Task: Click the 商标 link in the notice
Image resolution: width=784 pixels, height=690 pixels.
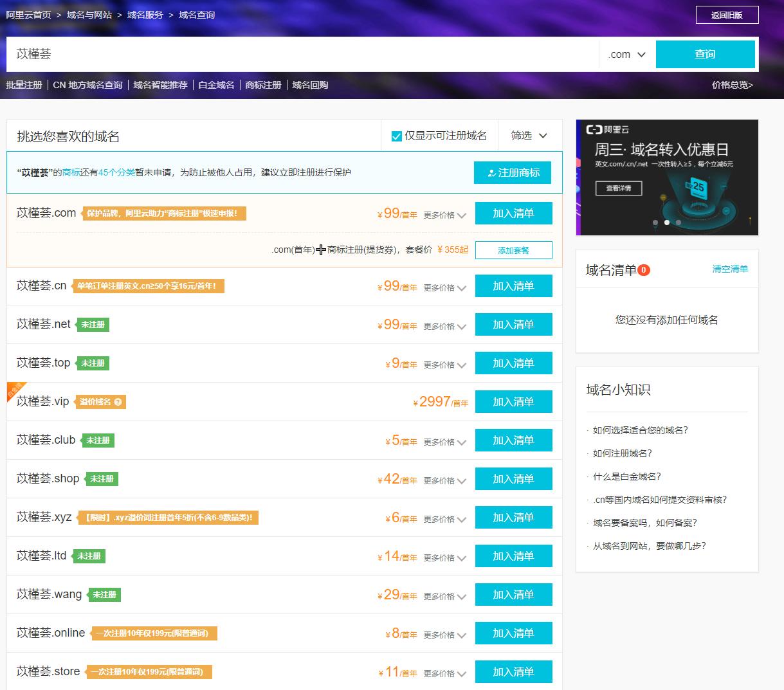Action: coord(71,172)
